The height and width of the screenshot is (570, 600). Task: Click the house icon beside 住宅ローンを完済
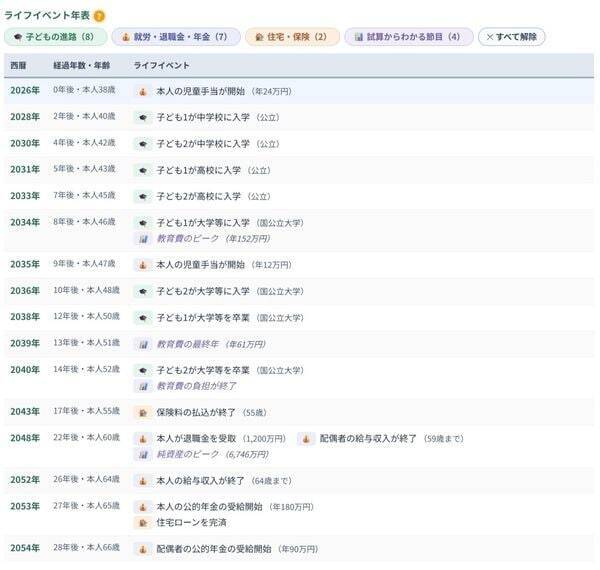point(143,523)
